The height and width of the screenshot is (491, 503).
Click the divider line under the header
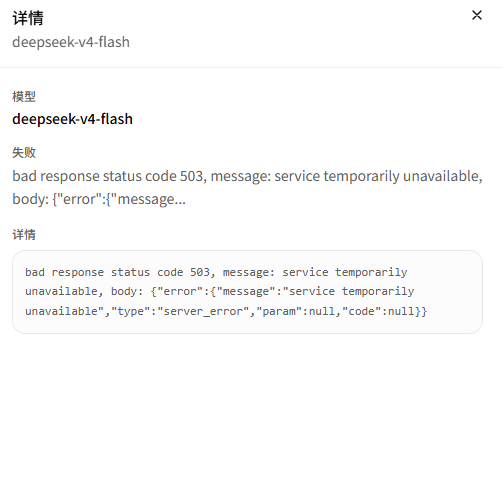click(x=251, y=67)
